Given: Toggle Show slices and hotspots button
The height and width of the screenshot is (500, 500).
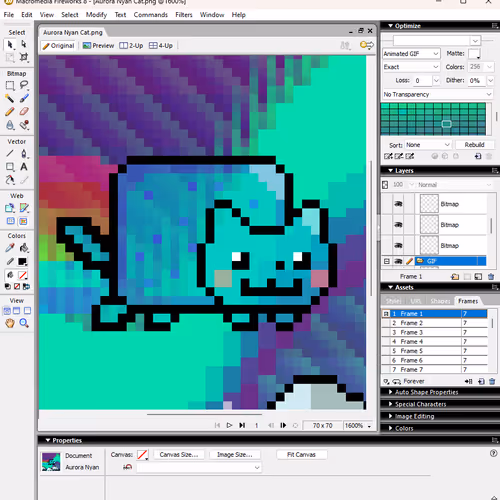Looking at the screenshot, I should click(x=23, y=221).
